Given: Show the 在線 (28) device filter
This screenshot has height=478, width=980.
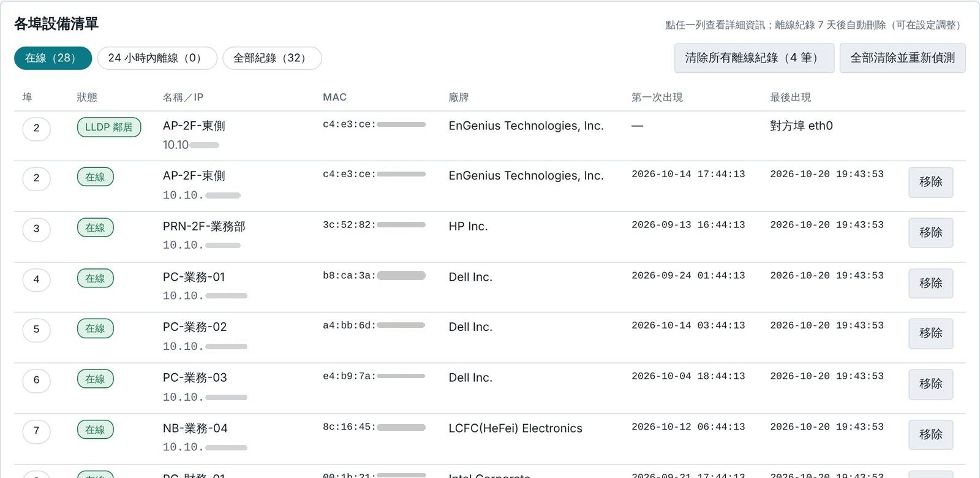Looking at the screenshot, I should click(x=53, y=58).
